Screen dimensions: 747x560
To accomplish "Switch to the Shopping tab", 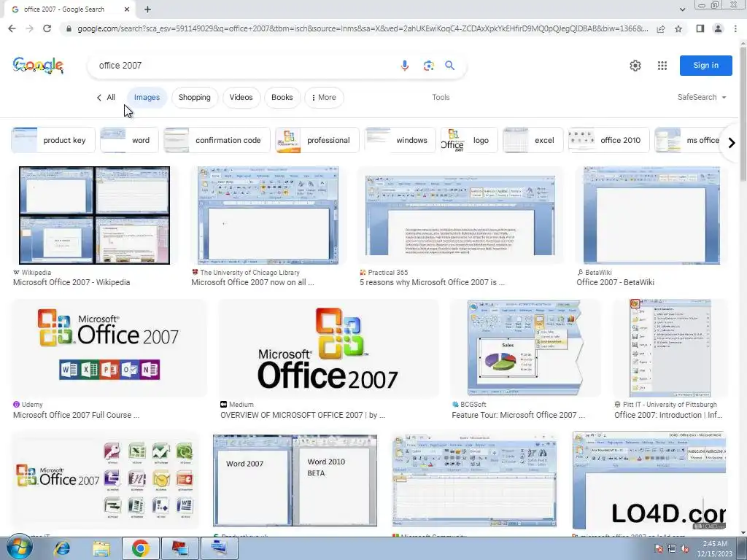I will pyautogui.click(x=194, y=97).
